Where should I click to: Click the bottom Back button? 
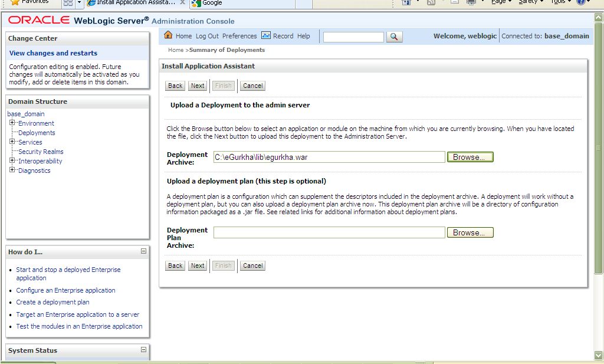175,265
